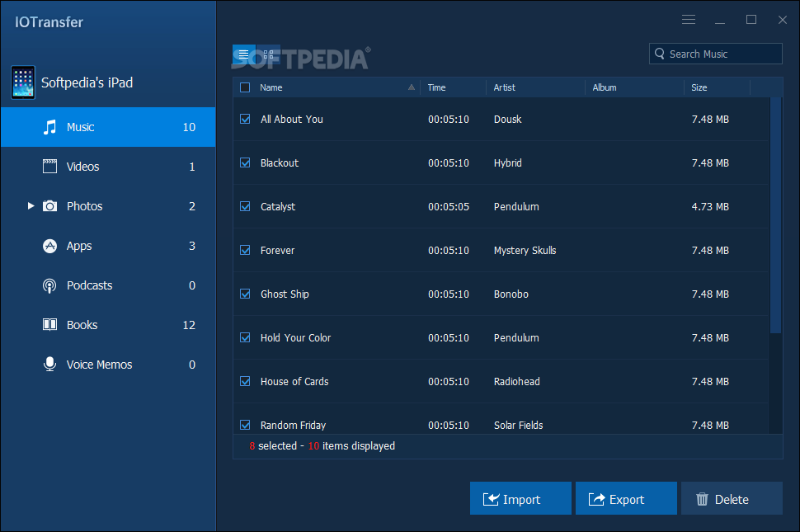Select the 'House of Cards' track name
The image size is (800, 532).
click(294, 382)
